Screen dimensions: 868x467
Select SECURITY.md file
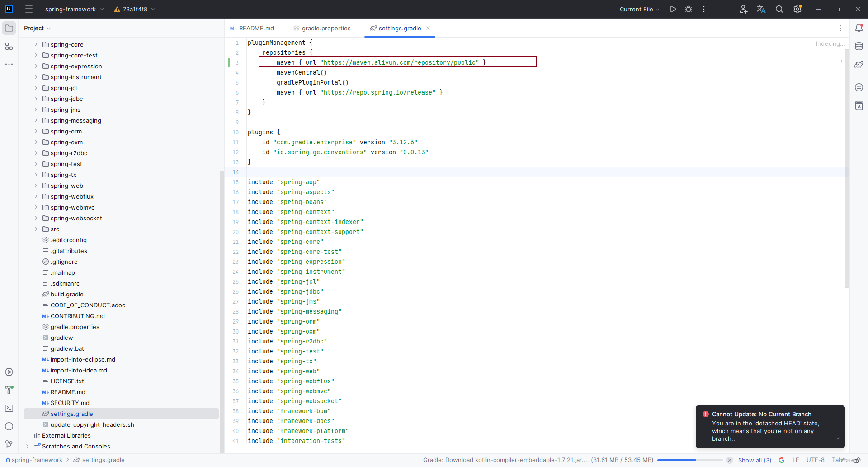(x=70, y=403)
